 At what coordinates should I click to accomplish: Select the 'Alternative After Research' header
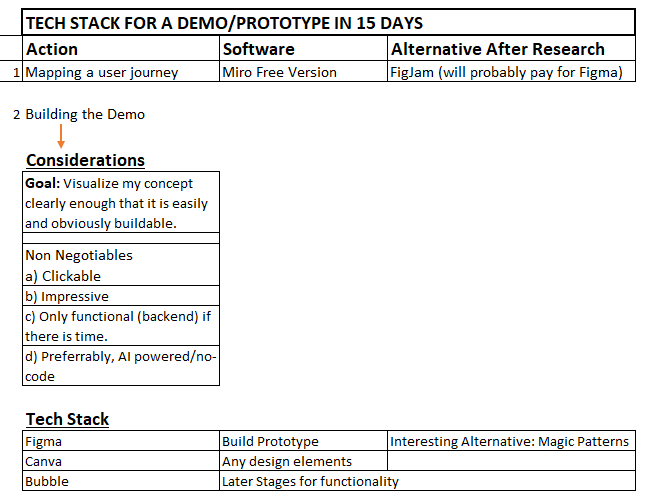tap(511, 48)
